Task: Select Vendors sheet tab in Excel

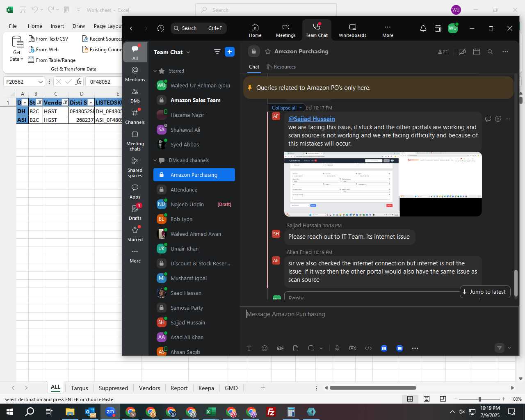Action: coord(149,388)
